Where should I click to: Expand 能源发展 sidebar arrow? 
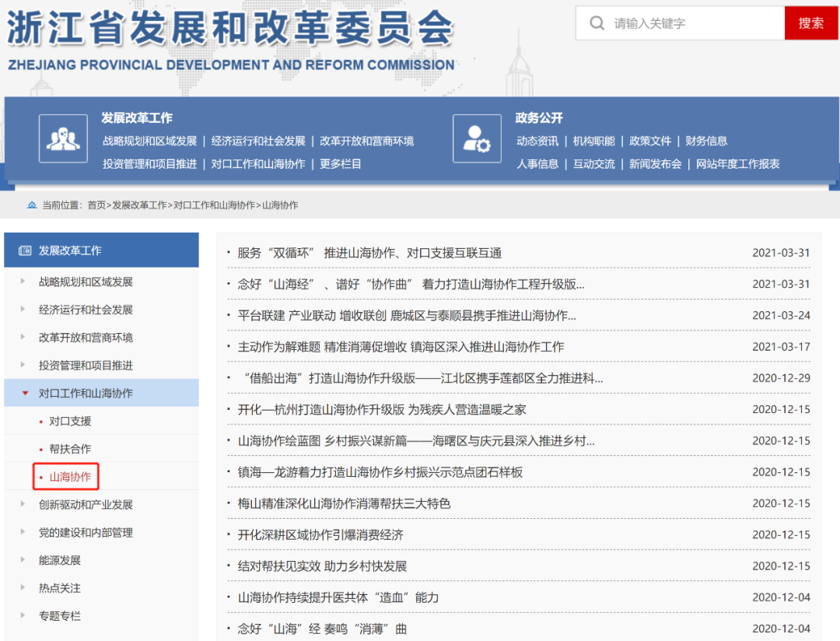pyautogui.click(x=23, y=560)
